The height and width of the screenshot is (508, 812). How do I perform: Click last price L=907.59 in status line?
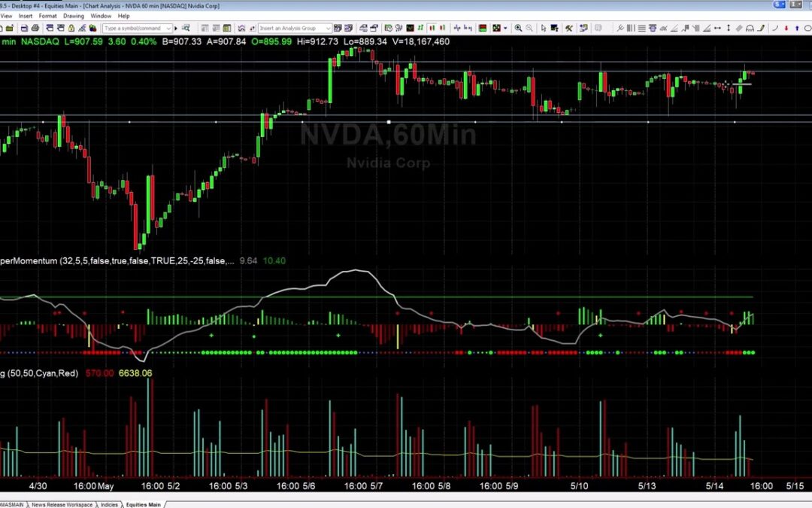[x=83, y=41]
